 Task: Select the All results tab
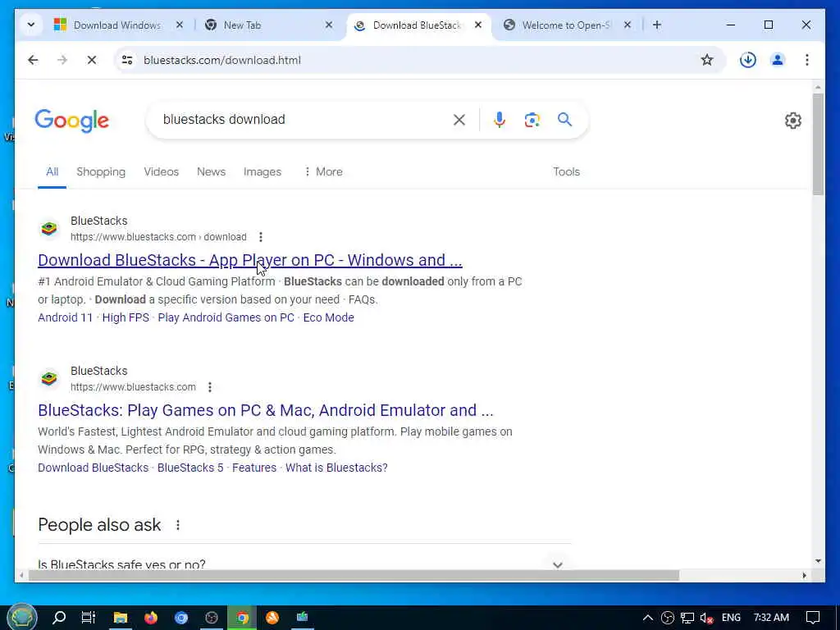pos(52,172)
